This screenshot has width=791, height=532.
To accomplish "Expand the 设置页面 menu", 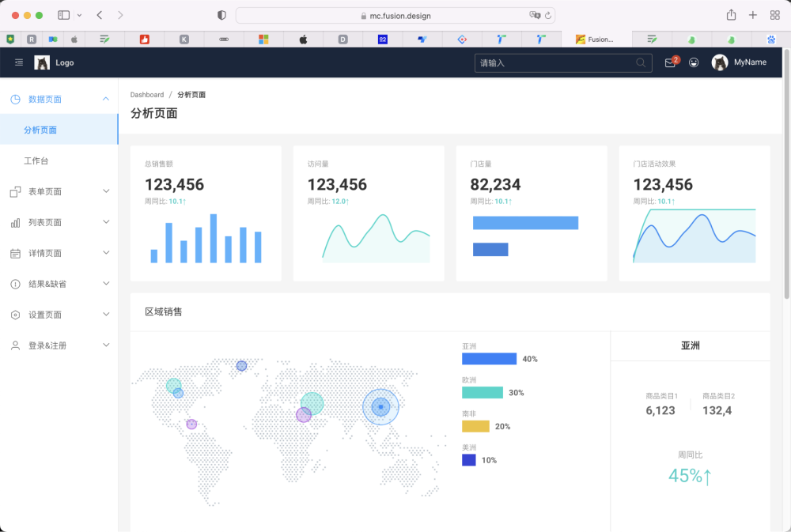I will (x=106, y=314).
